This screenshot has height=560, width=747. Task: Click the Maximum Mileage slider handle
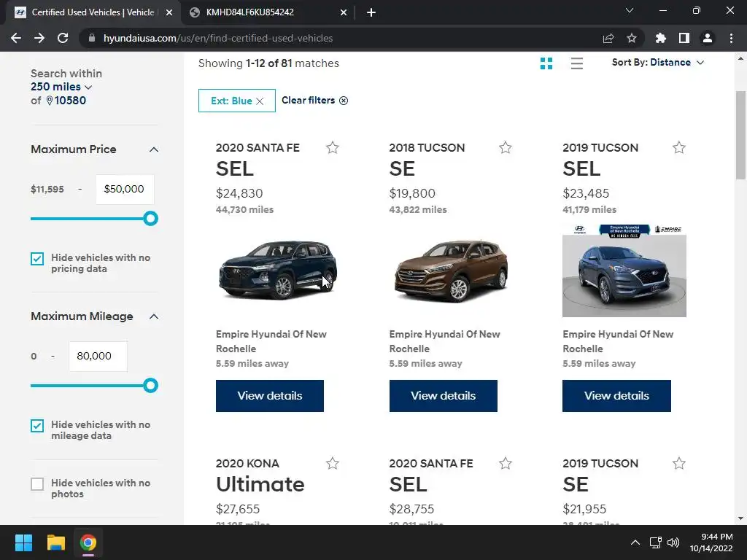150,386
